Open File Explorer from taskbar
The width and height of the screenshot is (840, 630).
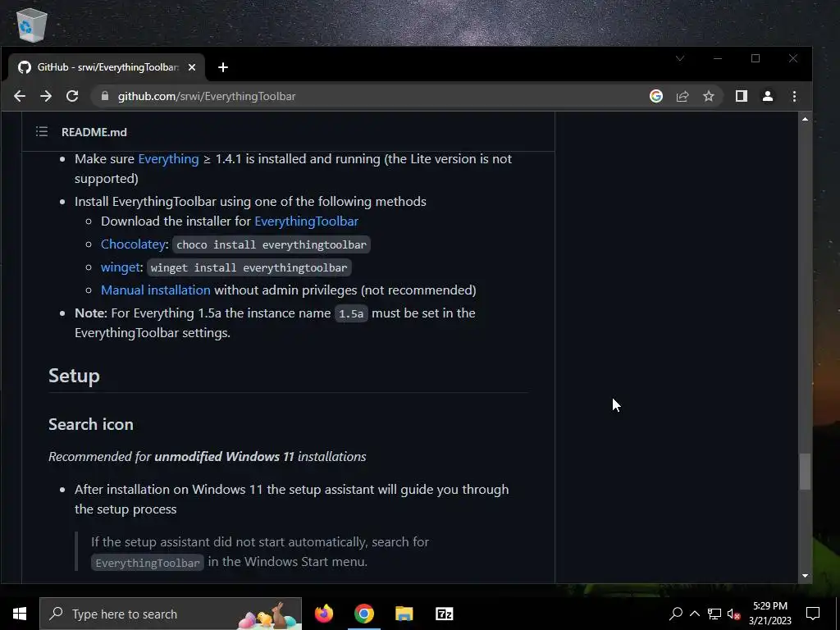pos(404,614)
